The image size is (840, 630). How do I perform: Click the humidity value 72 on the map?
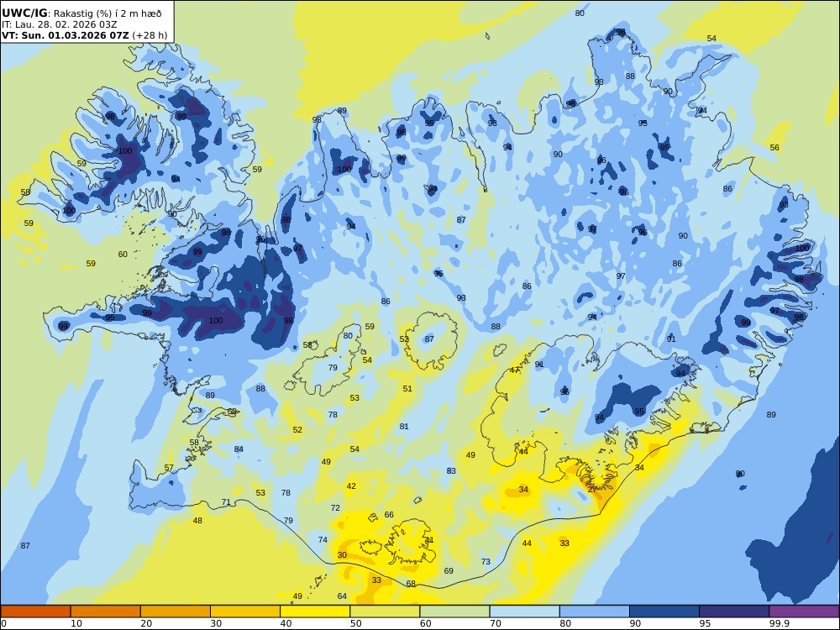(x=335, y=507)
